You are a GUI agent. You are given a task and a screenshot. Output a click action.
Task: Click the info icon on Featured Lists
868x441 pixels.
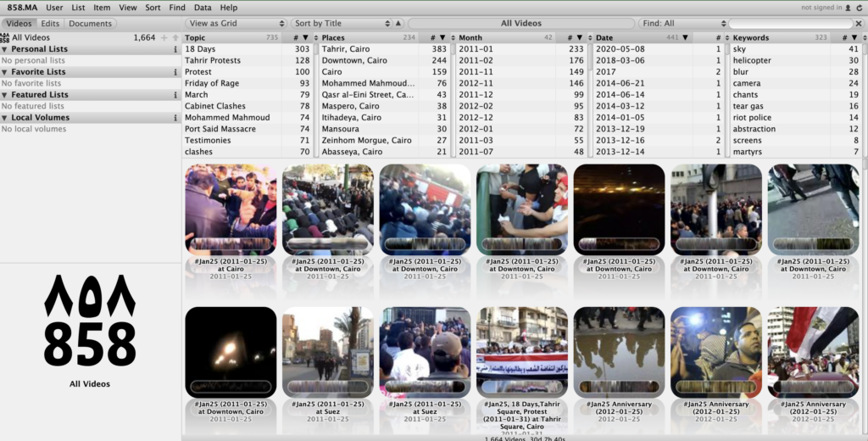tap(175, 95)
